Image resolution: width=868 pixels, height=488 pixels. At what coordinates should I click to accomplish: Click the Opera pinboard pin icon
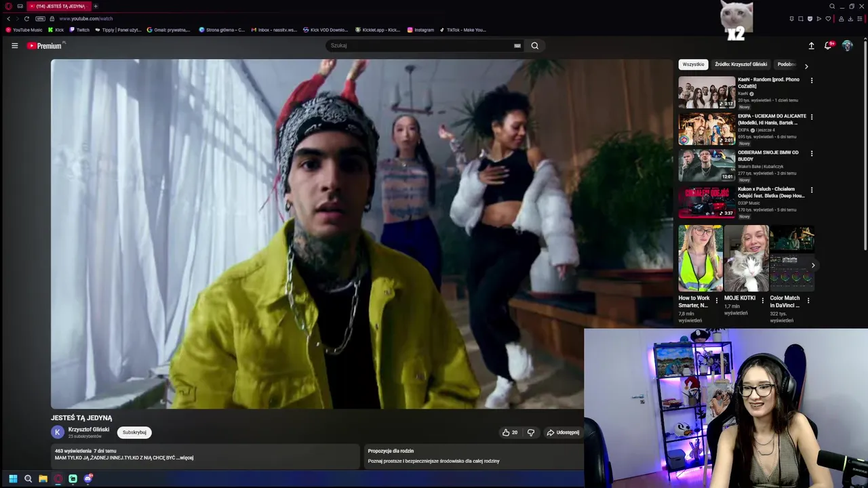[791, 18]
